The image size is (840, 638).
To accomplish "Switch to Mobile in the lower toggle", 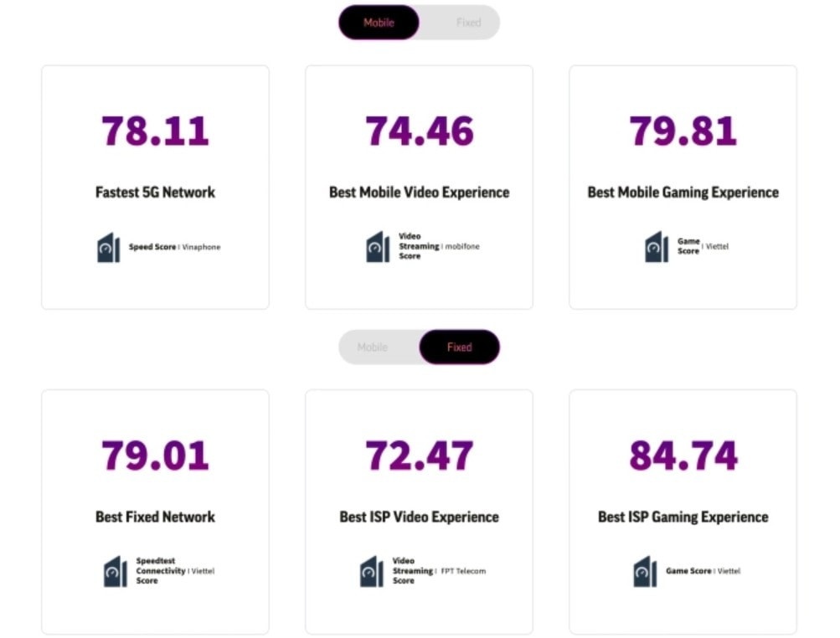I will [373, 347].
